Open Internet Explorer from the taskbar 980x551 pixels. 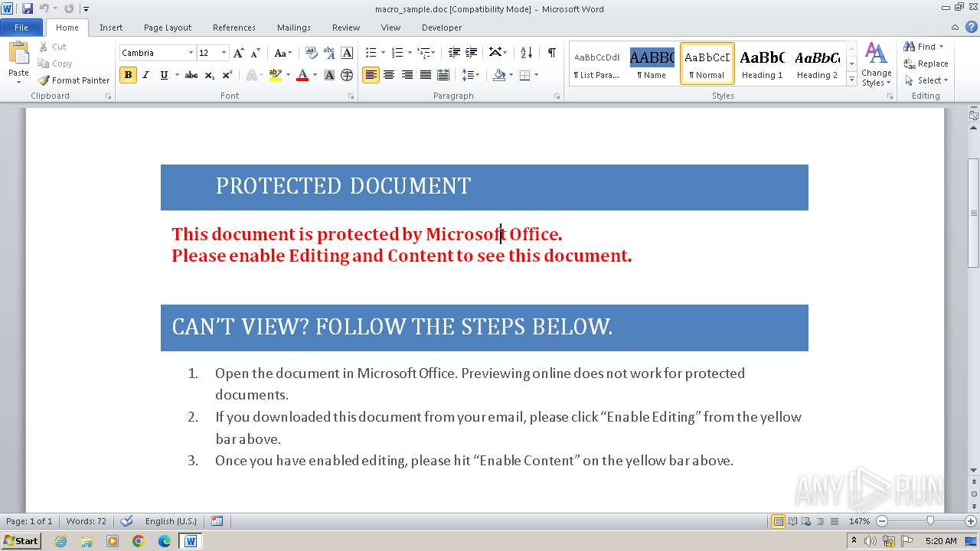(60, 541)
